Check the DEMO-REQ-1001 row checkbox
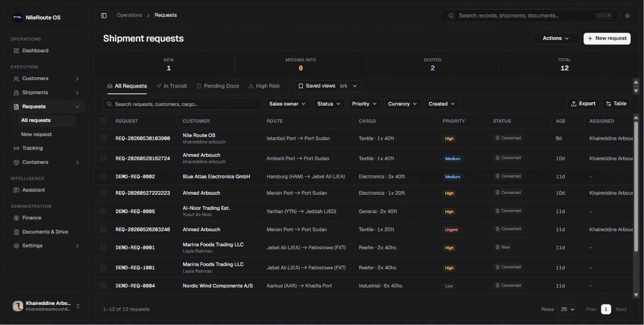Image resolution: width=644 pixels, height=325 pixels. [x=103, y=268]
